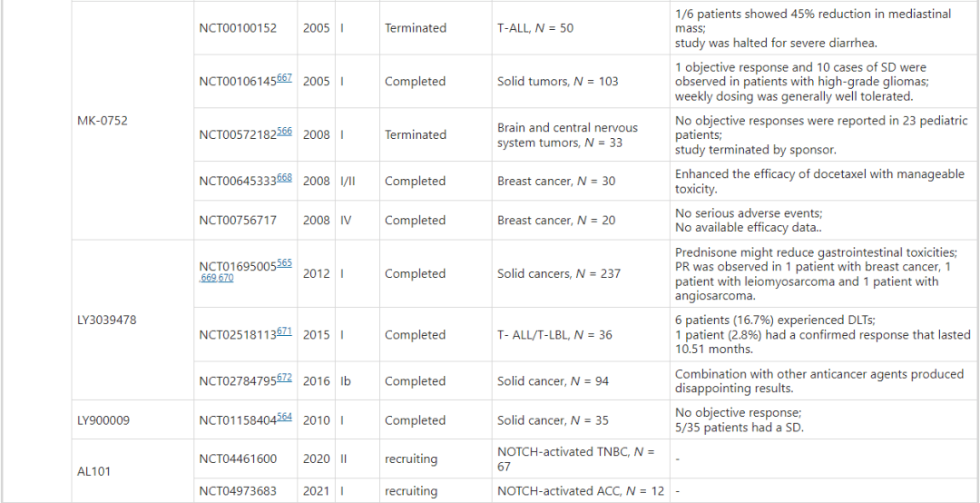Screen dimensions: 980x503
Task: Select the LY3039478 drug name cell
Action: [110, 320]
